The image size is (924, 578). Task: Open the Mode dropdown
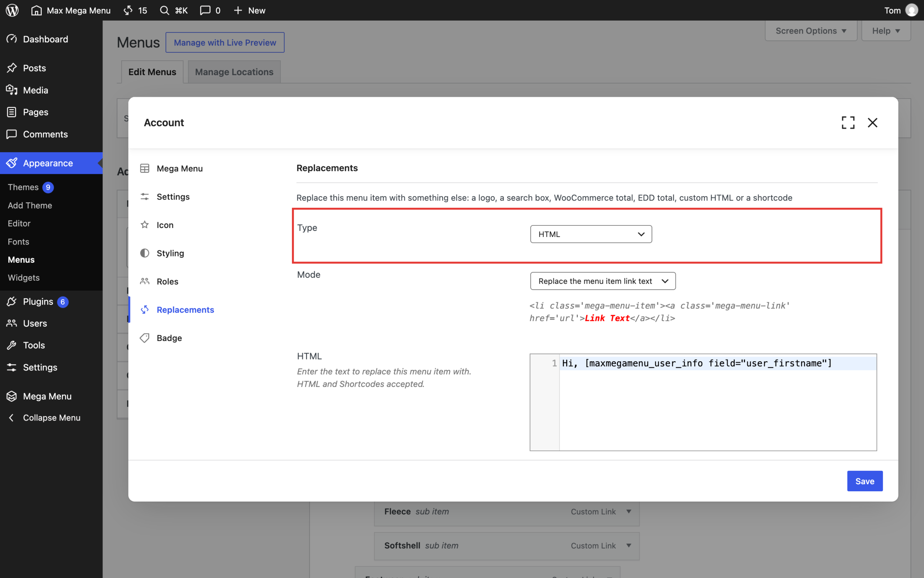coord(603,281)
